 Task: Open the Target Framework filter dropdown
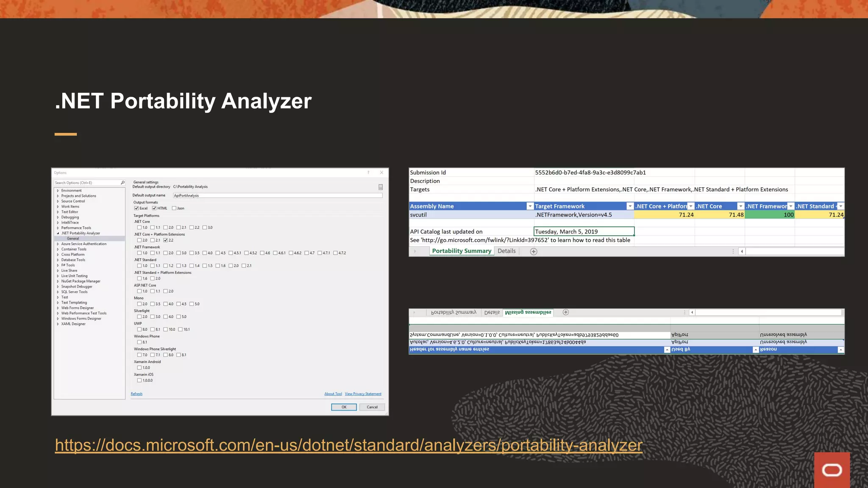click(x=630, y=206)
